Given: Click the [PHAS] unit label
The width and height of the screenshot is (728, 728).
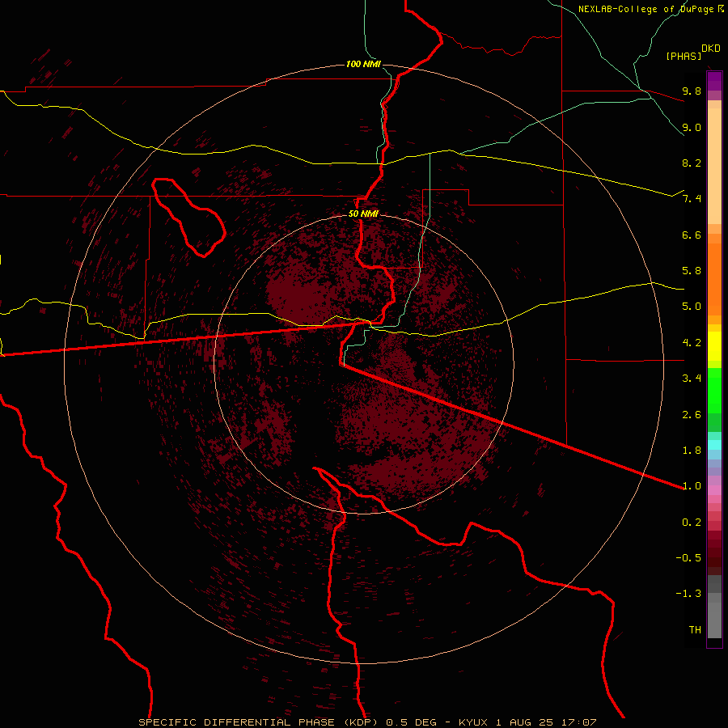Looking at the screenshot, I should [x=684, y=56].
